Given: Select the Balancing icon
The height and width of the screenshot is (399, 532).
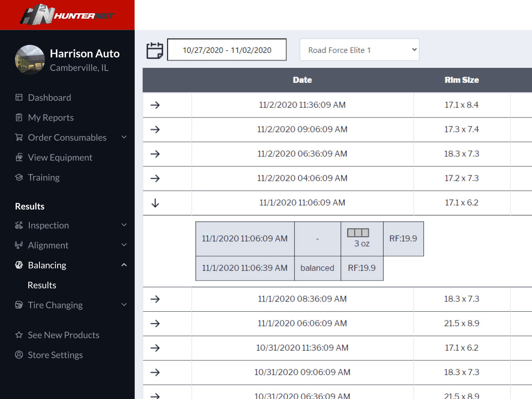Looking at the screenshot, I should pos(19,265).
